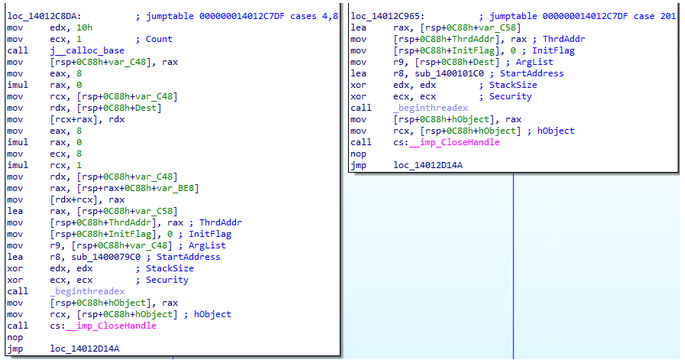Select the loc_14012C965 label
685x361 pixels.
387,16
